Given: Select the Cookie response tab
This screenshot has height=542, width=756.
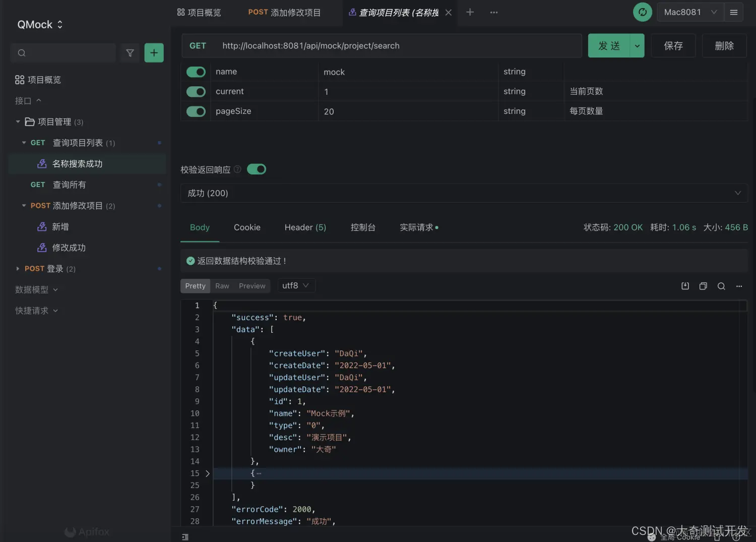Looking at the screenshot, I should pyautogui.click(x=247, y=227).
